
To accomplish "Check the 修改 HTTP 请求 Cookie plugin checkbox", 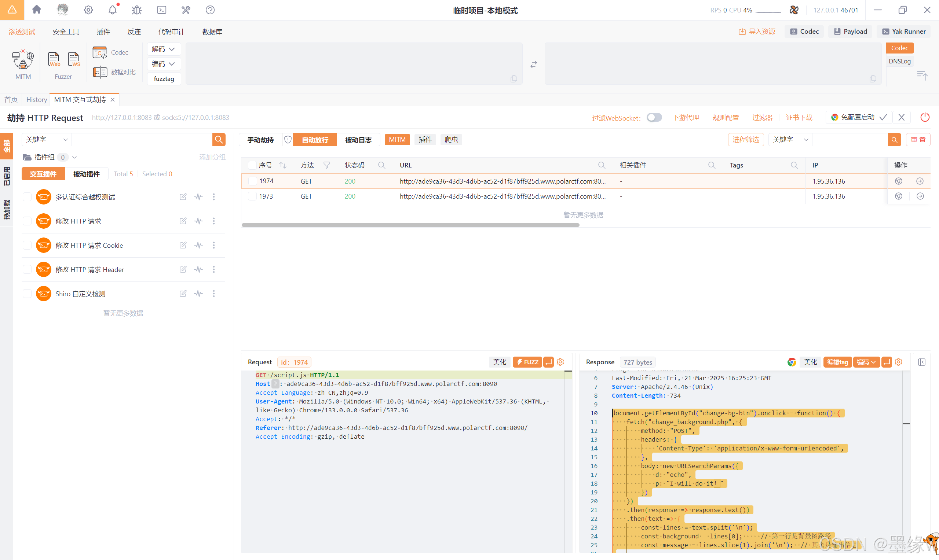I will [x=27, y=245].
